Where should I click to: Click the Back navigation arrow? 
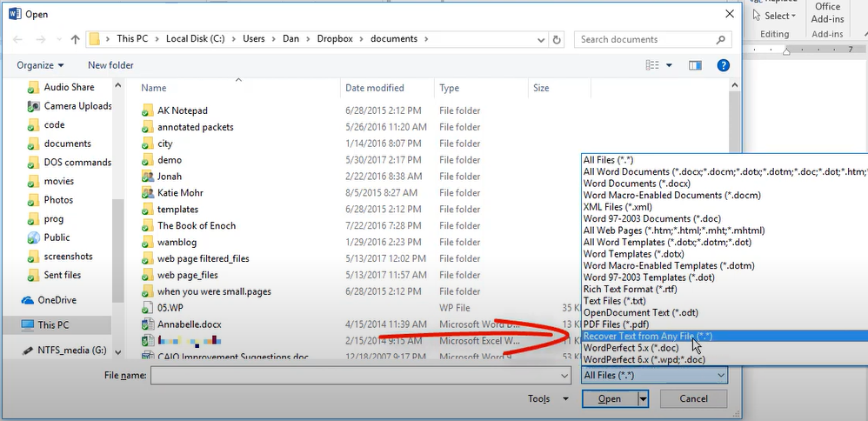[17, 39]
